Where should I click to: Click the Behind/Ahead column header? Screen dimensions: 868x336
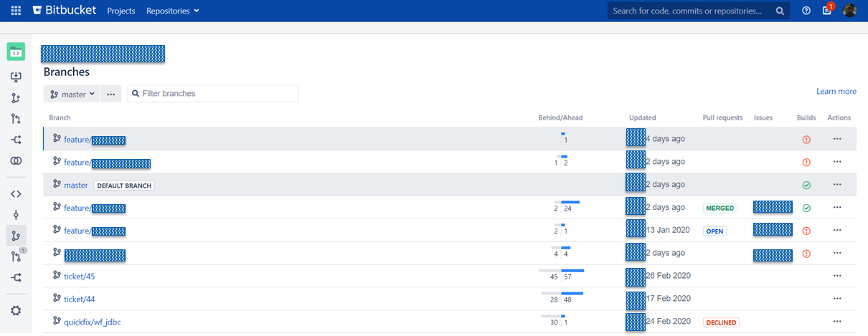(x=561, y=117)
